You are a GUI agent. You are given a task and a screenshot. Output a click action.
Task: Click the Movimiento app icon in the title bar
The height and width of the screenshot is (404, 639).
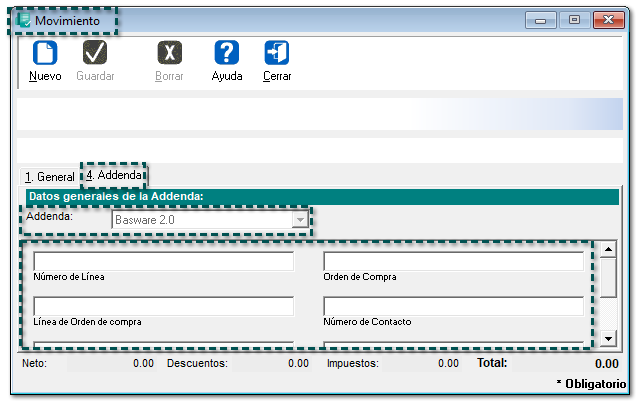click(22, 20)
